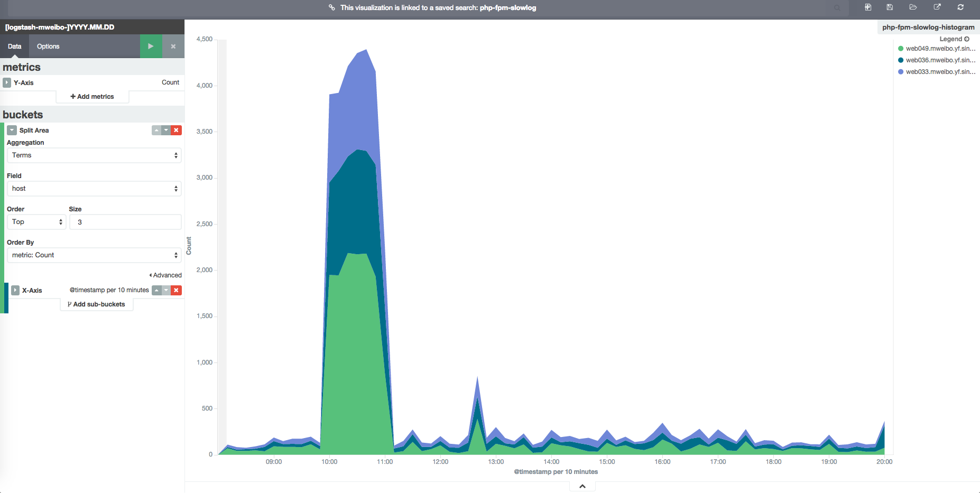Open the Order By dropdown
Image resolution: width=980 pixels, height=493 pixels.
(x=94, y=255)
